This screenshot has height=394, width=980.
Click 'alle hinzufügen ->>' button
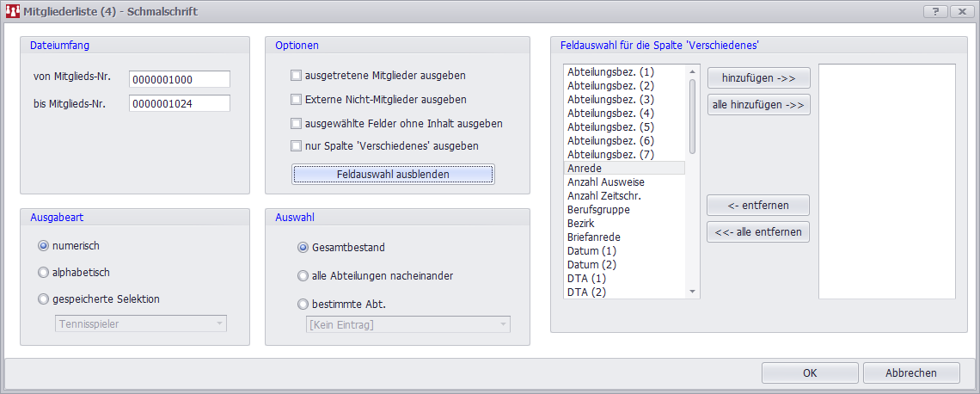[758, 105]
